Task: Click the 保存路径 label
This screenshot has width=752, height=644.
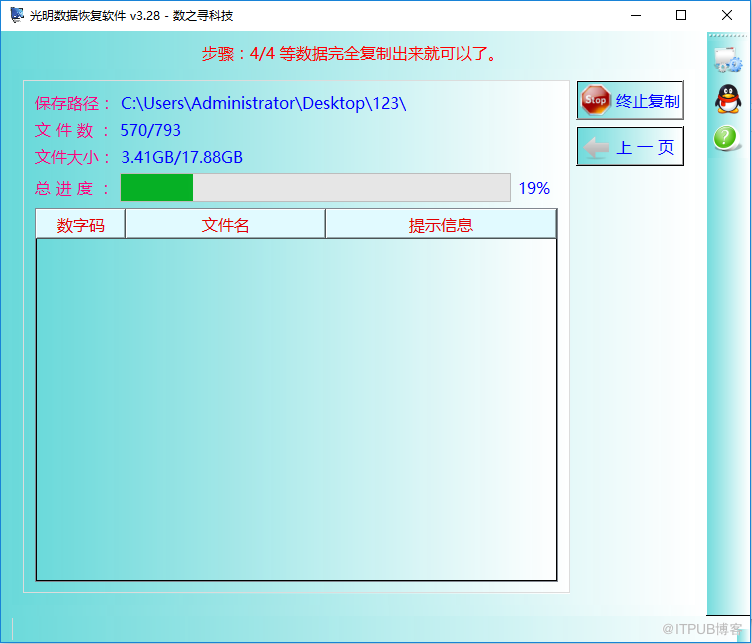Action: [x=72, y=104]
